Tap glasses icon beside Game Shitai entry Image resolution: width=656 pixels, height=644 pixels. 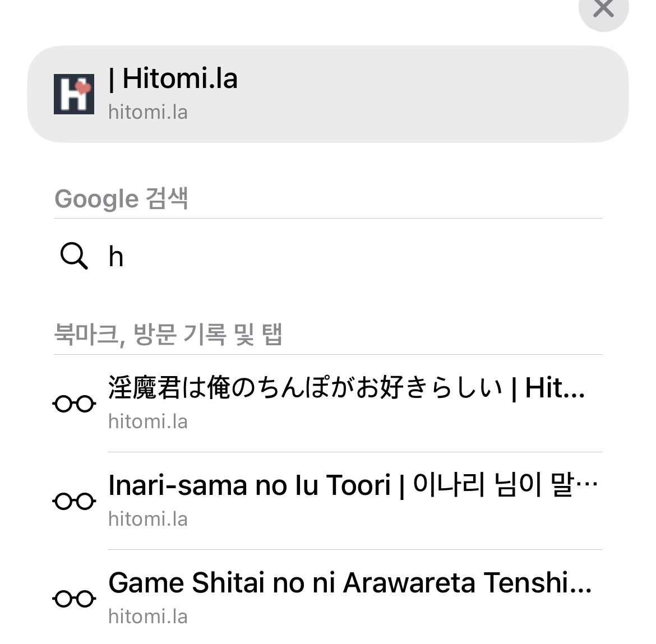pos(74,599)
